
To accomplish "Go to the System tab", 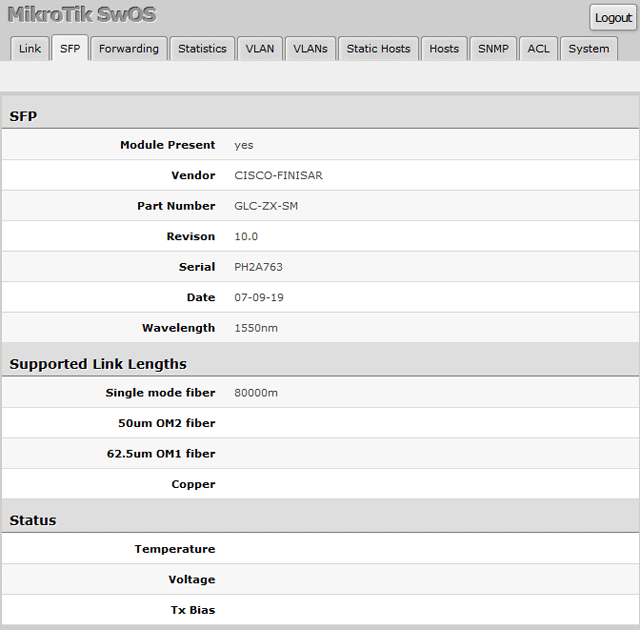I will click(589, 49).
